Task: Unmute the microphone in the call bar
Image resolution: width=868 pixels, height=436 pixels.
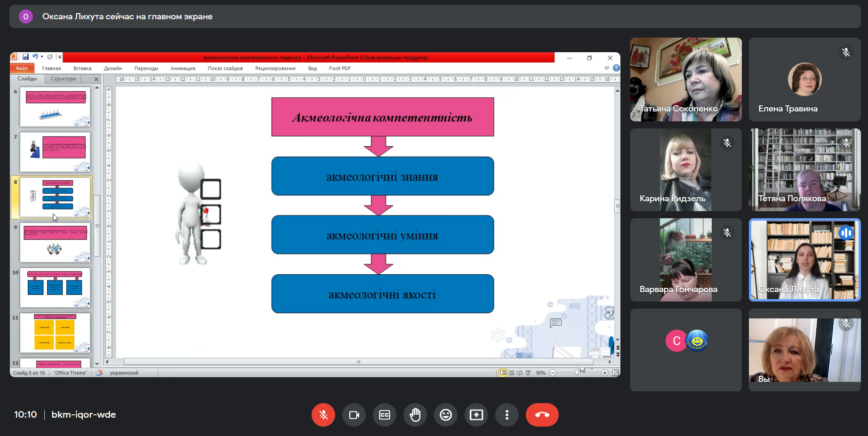Action: (x=323, y=415)
